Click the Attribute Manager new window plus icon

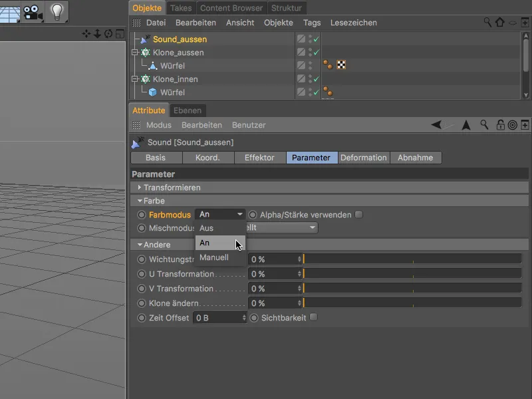pyautogui.click(x=525, y=125)
